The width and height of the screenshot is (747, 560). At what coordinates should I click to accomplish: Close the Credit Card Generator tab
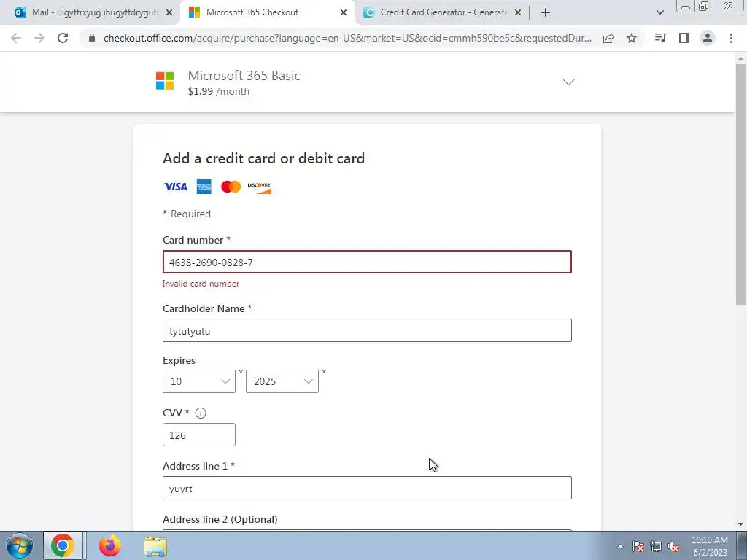coord(518,12)
